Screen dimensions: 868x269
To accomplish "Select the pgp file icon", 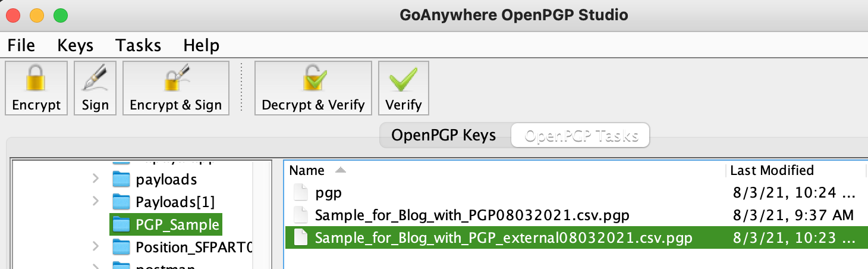I will [302, 192].
